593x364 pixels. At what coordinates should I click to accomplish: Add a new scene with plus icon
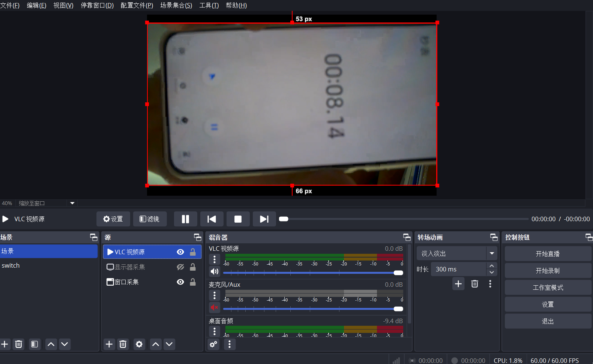(5, 344)
